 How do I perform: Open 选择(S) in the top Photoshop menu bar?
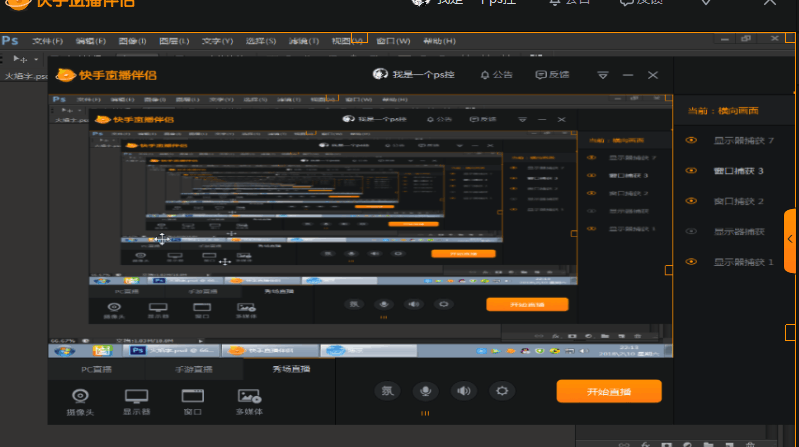(260, 41)
